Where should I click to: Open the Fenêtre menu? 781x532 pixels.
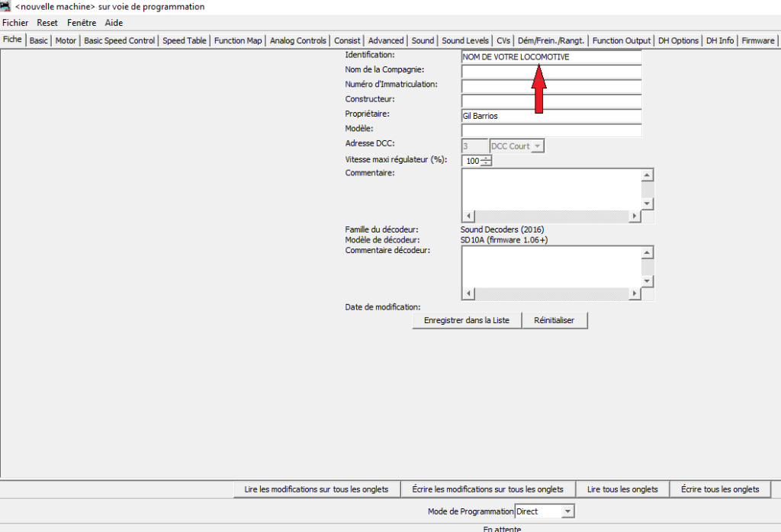tap(82, 23)
